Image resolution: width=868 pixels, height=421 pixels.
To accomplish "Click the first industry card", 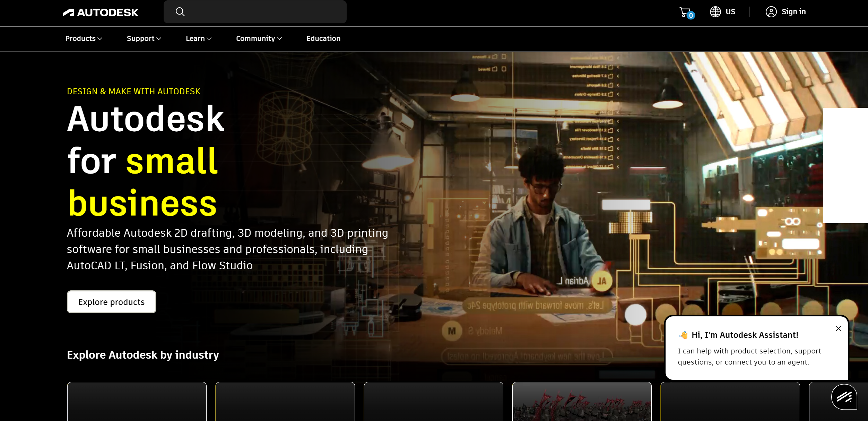I will point(137,402).
